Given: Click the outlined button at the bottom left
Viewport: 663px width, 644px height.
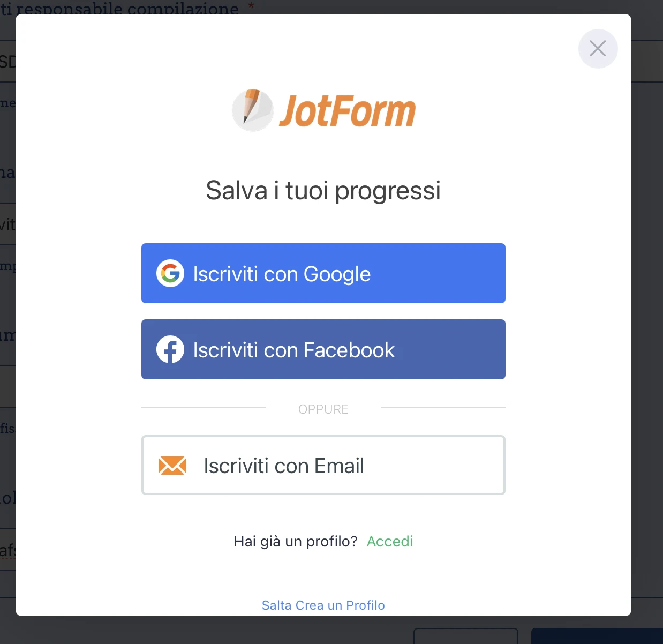Looking at the screenshot, I should [x=465, y=635].
